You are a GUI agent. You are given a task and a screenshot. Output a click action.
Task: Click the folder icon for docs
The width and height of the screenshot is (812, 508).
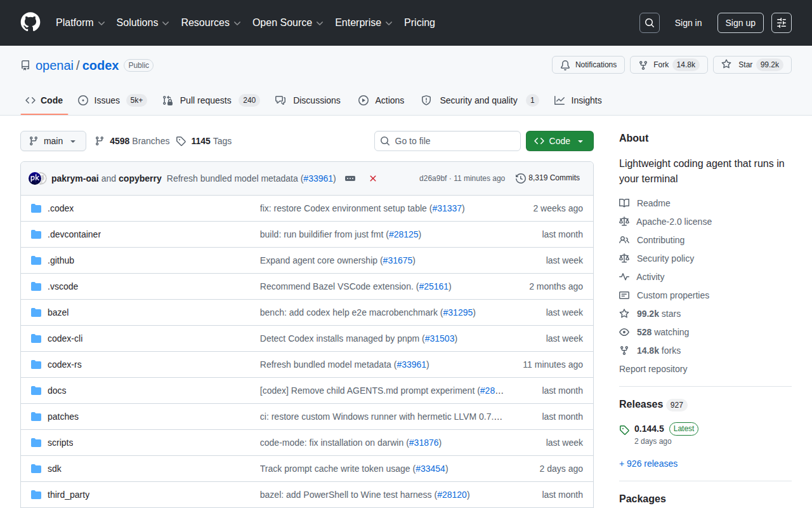tap(36, 391)
